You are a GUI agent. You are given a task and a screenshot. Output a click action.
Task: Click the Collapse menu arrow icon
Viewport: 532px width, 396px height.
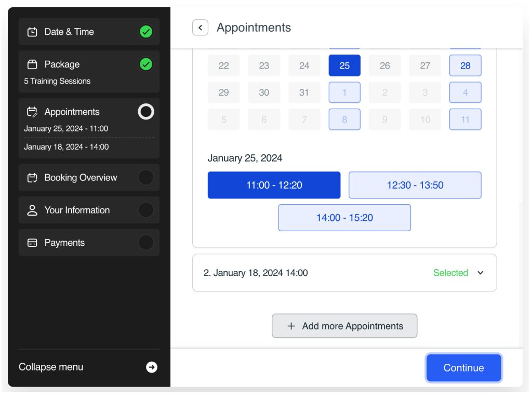pyautogui.click(x=151, y=367)
